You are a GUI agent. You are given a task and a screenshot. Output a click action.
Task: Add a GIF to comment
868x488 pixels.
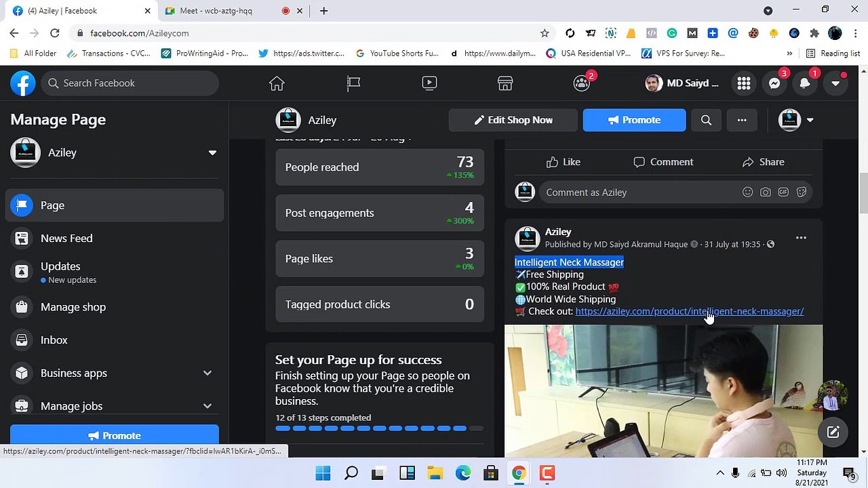783,192
